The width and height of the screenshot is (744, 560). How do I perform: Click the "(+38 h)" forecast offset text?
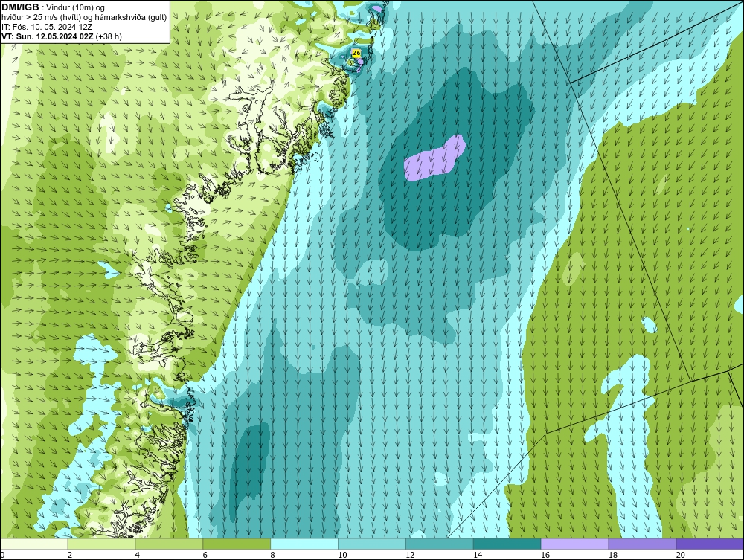[x=109, y=36]
